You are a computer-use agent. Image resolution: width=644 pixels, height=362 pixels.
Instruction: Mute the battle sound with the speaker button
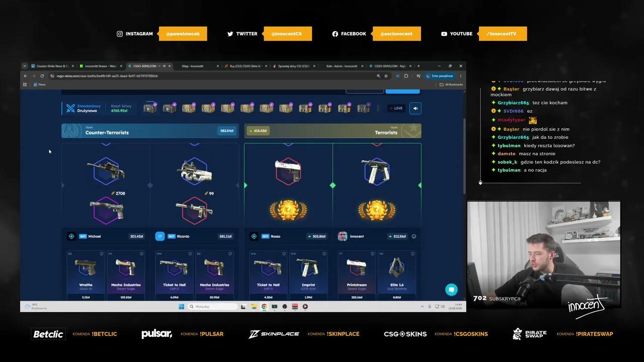415,108
